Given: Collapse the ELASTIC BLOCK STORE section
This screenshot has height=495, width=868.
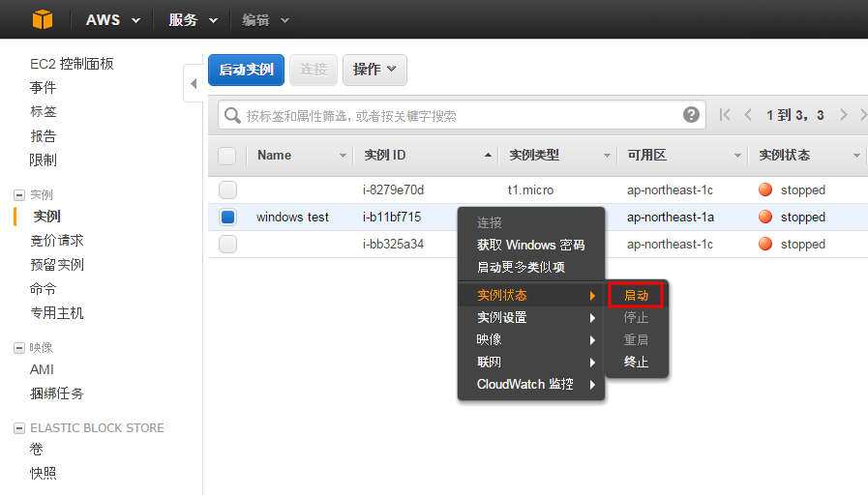Looking at the screenshot, I should tap(19, 428).
